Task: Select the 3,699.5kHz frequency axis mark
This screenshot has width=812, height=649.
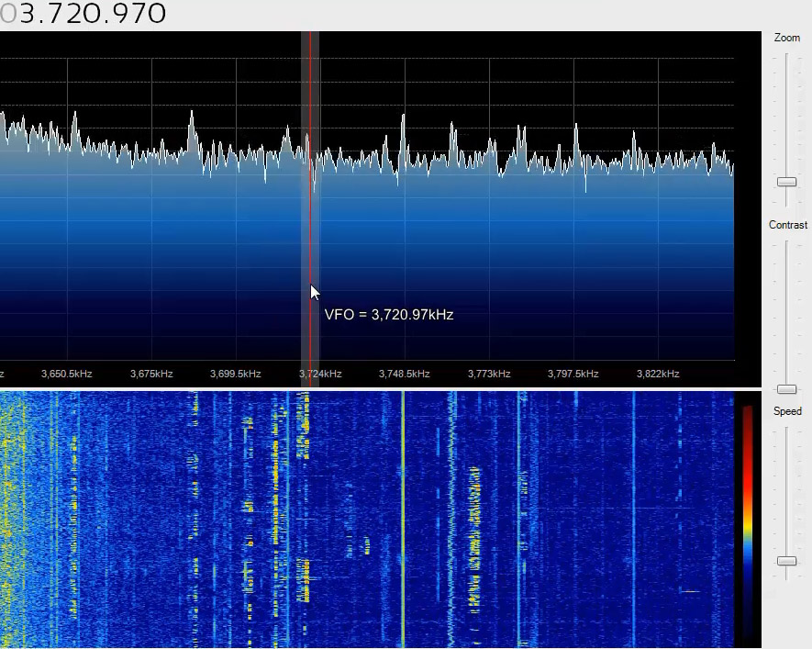Action: (236, 374)
